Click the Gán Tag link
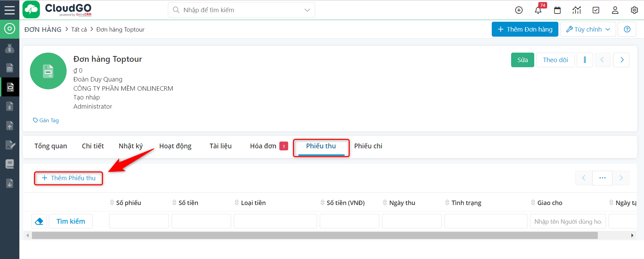 (x=46, y=121)
